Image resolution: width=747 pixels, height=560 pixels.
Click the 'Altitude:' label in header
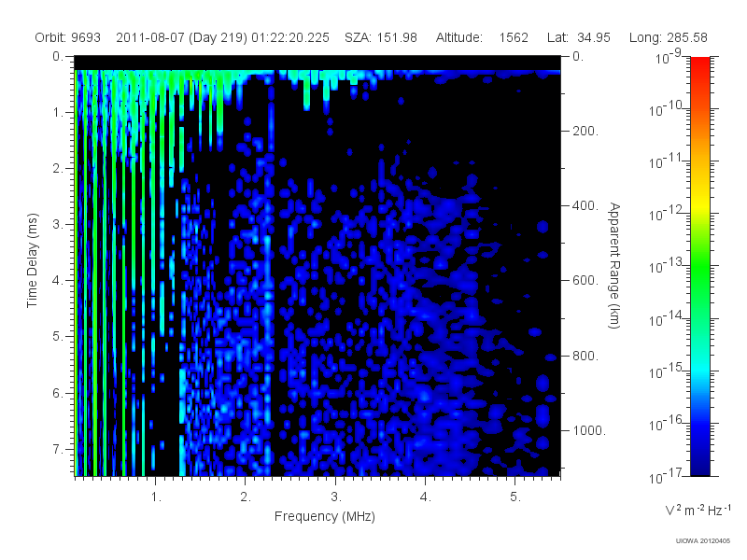click(458, 37)
